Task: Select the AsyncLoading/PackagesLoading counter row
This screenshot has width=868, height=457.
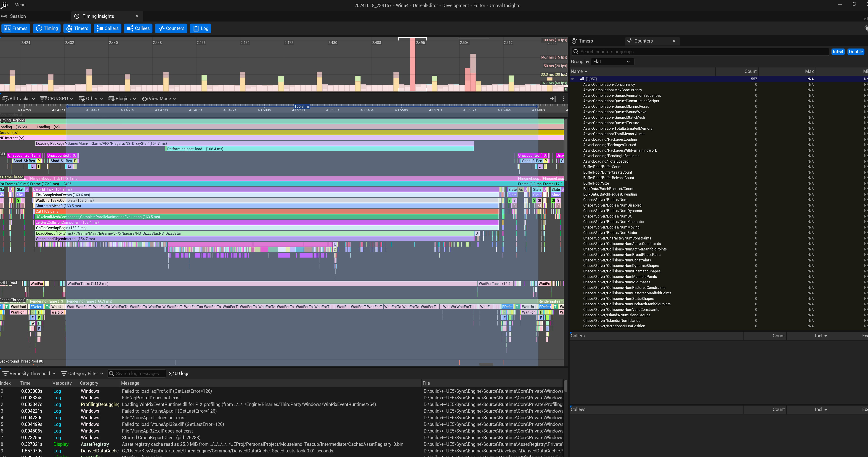Action: click(718, 139)
